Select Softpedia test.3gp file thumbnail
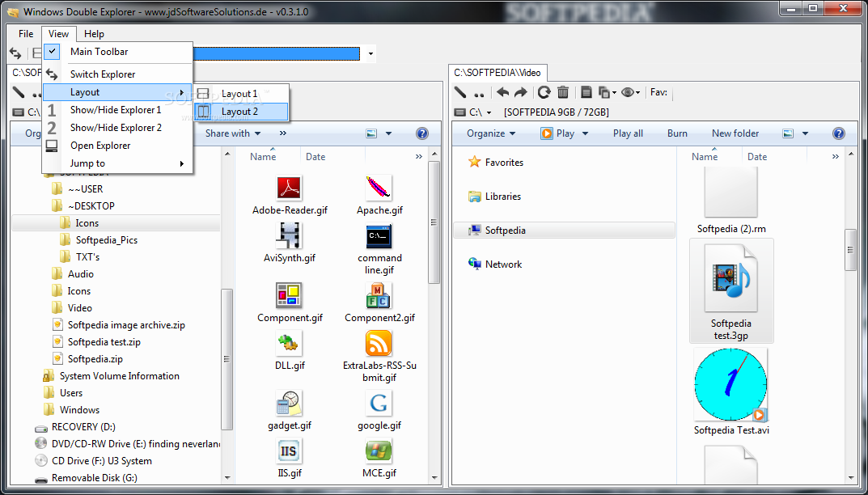The width and height of the screenshot is (868, 495). (730, 278)
